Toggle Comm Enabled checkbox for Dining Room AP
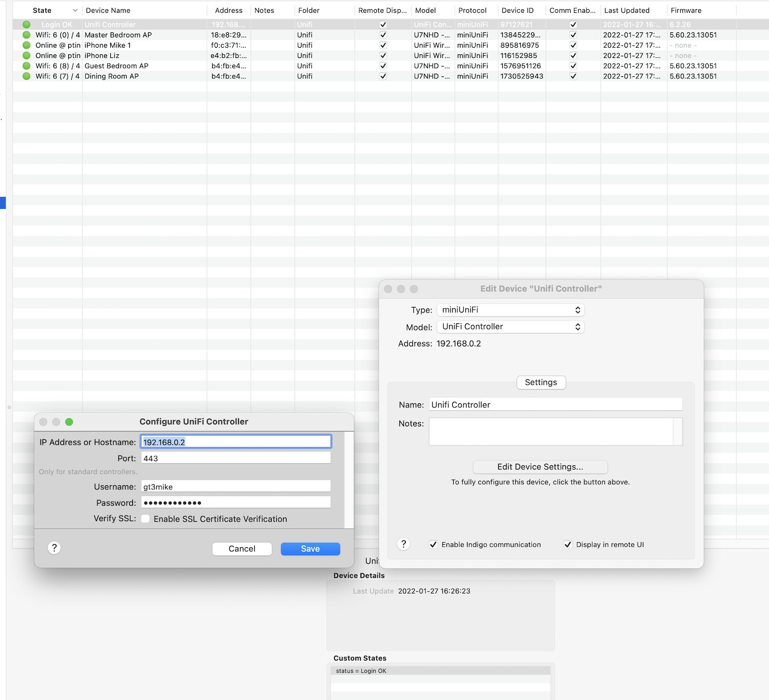This screenshot has height=700, width=769. [573, 76]
